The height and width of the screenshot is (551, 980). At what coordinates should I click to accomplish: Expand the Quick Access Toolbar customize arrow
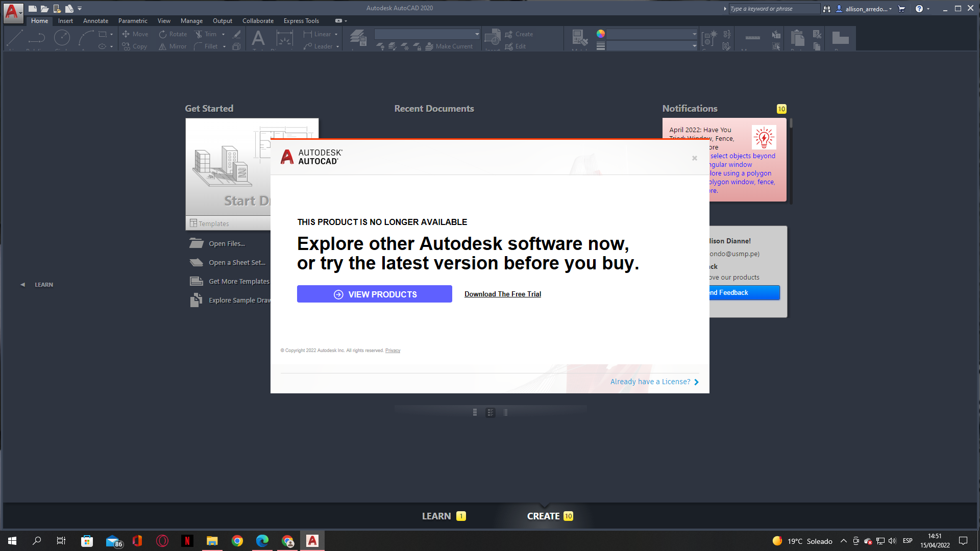80,9
